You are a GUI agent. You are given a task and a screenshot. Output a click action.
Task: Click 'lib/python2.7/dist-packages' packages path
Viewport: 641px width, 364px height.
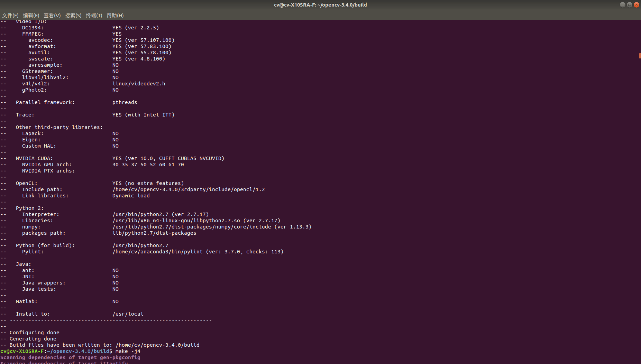click(154, 233)
